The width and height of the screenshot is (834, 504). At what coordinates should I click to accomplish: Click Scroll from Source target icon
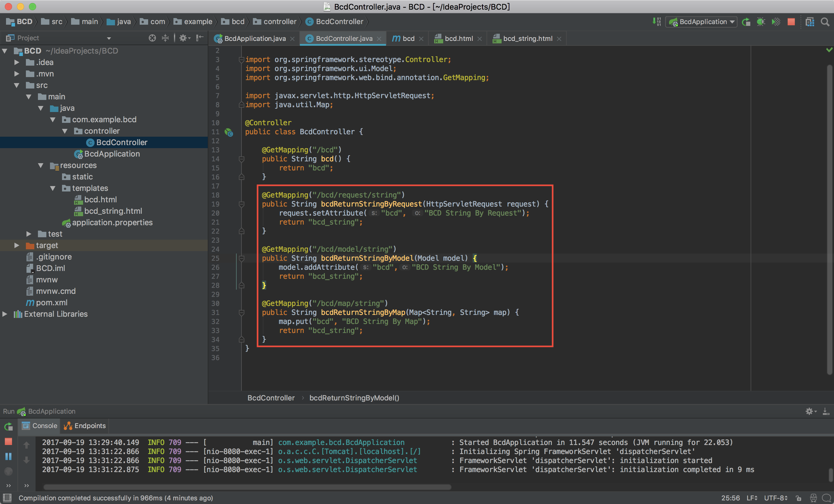152,38
